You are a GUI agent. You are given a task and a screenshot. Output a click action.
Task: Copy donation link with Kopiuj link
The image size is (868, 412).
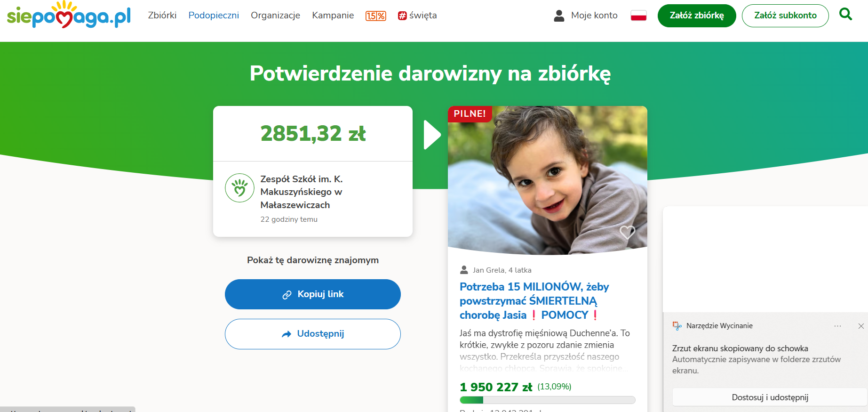click(313, 294)
